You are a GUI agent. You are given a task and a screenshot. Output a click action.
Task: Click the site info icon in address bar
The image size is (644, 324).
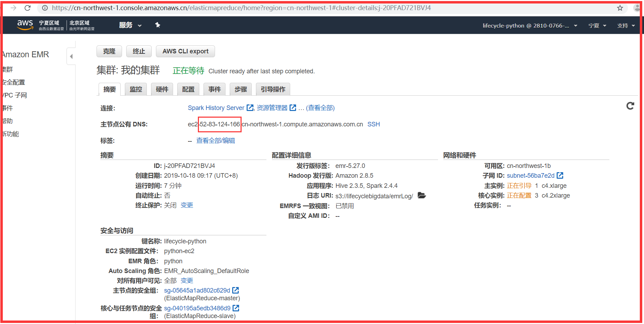tap(44, 8)
